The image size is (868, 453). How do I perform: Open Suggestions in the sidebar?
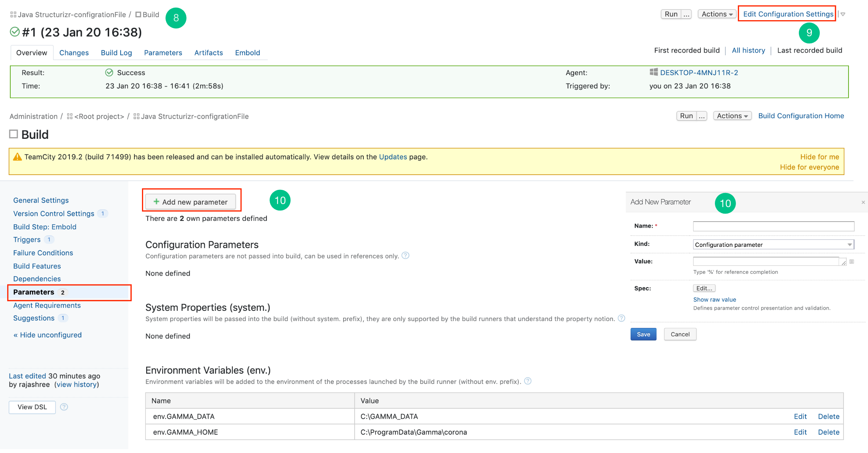(34, 318)
